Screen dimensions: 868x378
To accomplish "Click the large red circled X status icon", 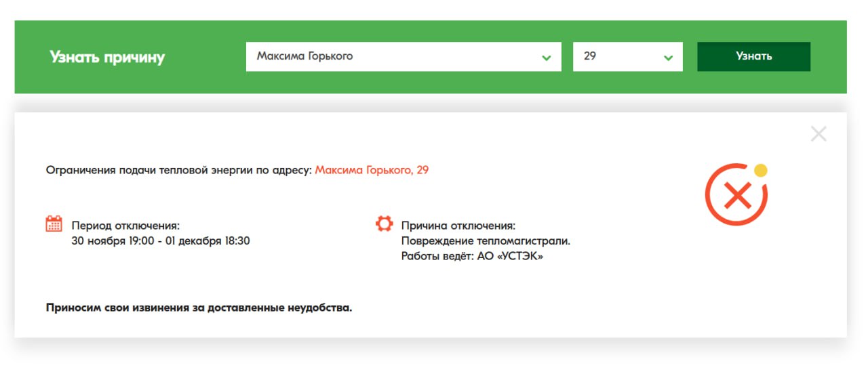I will pos(736,195).
